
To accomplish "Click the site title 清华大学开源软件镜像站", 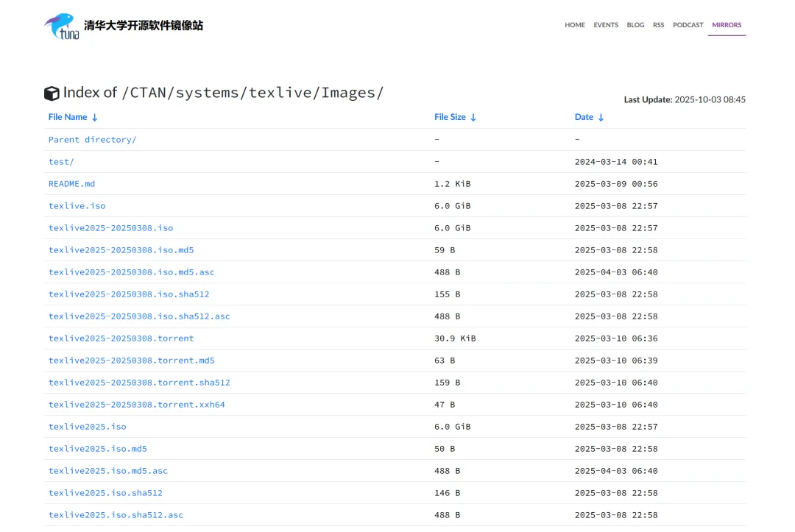I will (144, 25).
